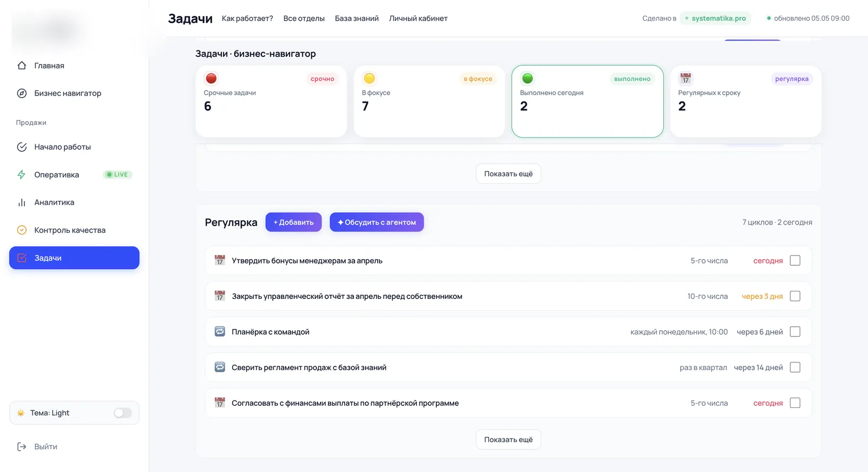This screenshot has width=868, height=472.
Task: Click Выйти to log out
Action: pos(46,447)
